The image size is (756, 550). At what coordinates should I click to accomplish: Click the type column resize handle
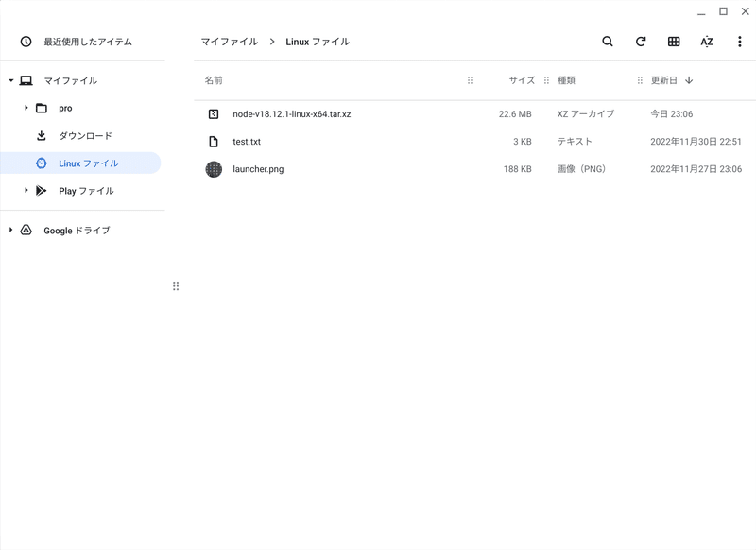[640, 80]
